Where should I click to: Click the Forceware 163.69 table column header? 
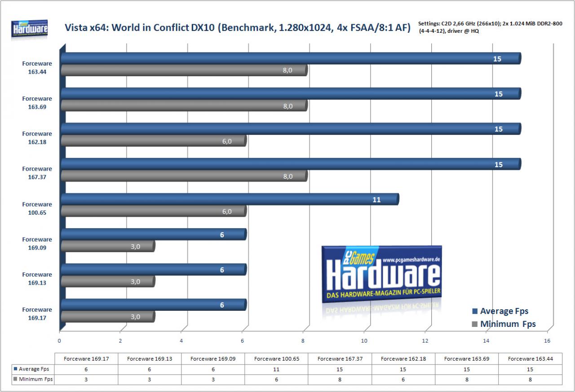[466, 358]
